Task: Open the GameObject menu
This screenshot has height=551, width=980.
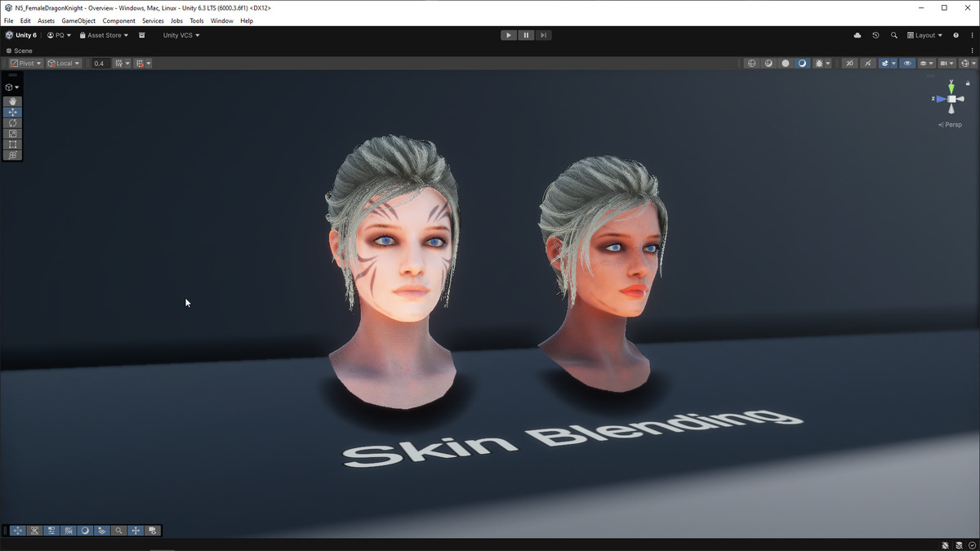Action: click(x=78, y=21)
